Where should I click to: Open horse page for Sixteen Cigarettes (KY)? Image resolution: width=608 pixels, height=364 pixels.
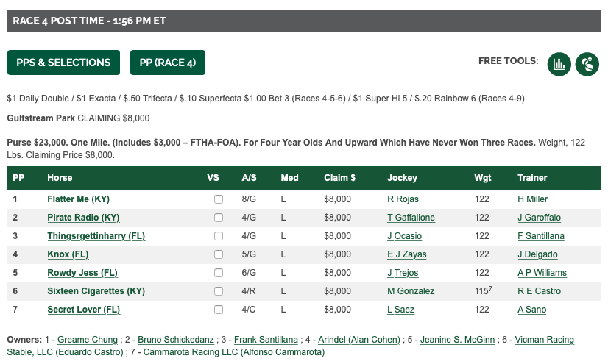tap(96, 291)
